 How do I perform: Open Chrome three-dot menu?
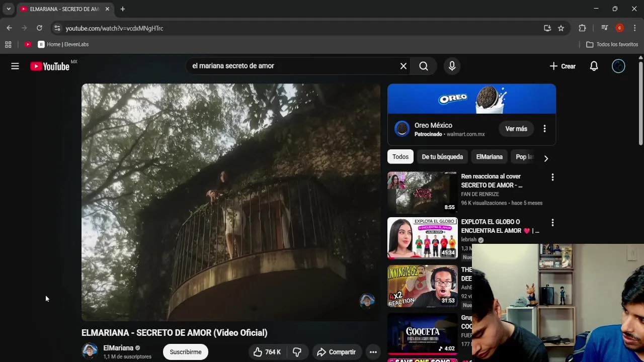(x=635, y=28)
